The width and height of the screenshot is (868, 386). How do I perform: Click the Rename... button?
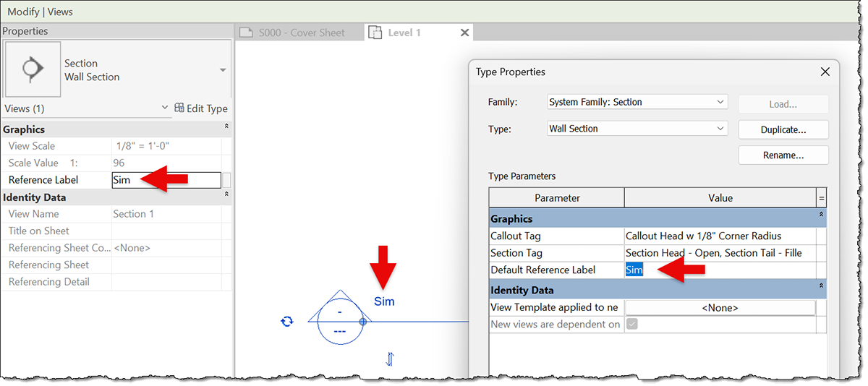pos(783,155)
